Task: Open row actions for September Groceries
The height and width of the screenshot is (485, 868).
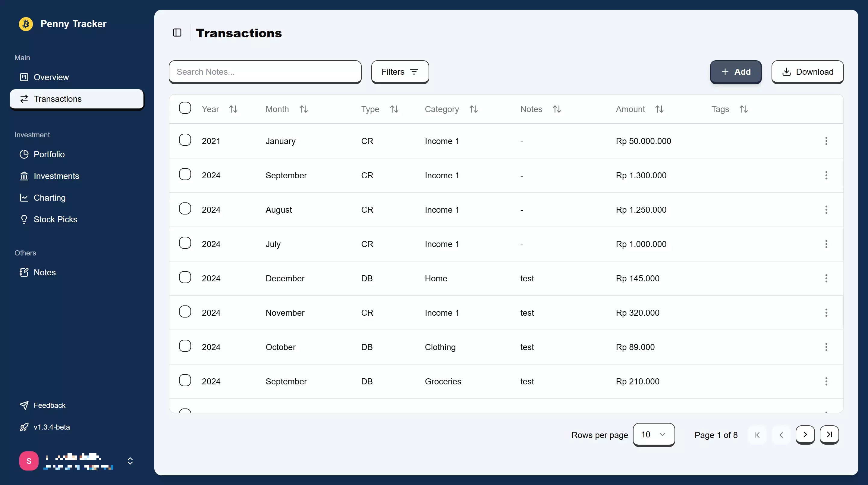Action: (x=826, y=382)
